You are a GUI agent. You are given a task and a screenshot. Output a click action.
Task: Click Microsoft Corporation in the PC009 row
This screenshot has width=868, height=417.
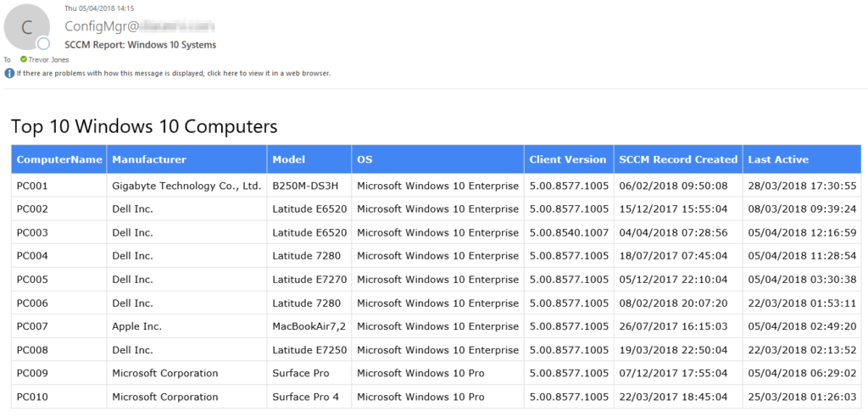coord(187,373)
